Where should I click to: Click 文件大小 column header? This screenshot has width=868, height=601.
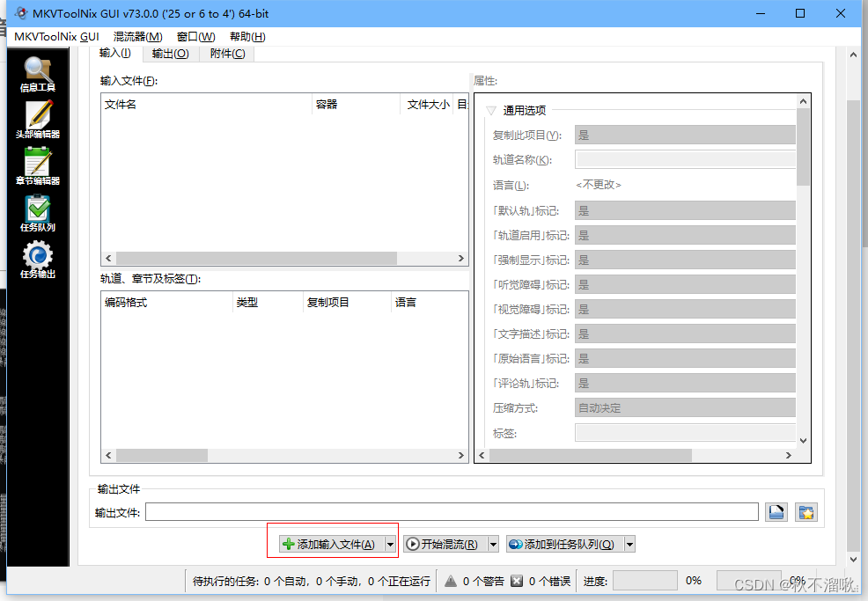(426, 104)
